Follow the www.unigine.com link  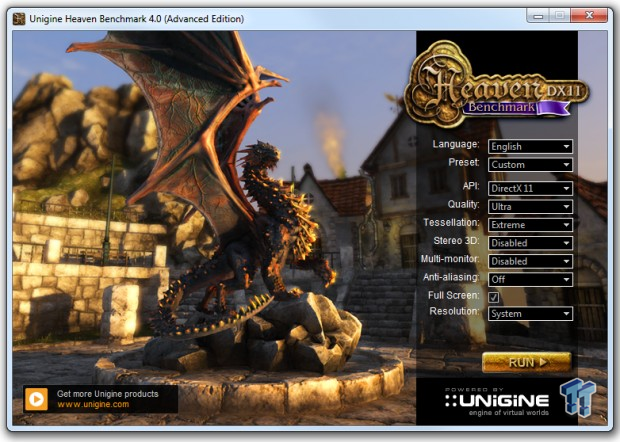93,404
